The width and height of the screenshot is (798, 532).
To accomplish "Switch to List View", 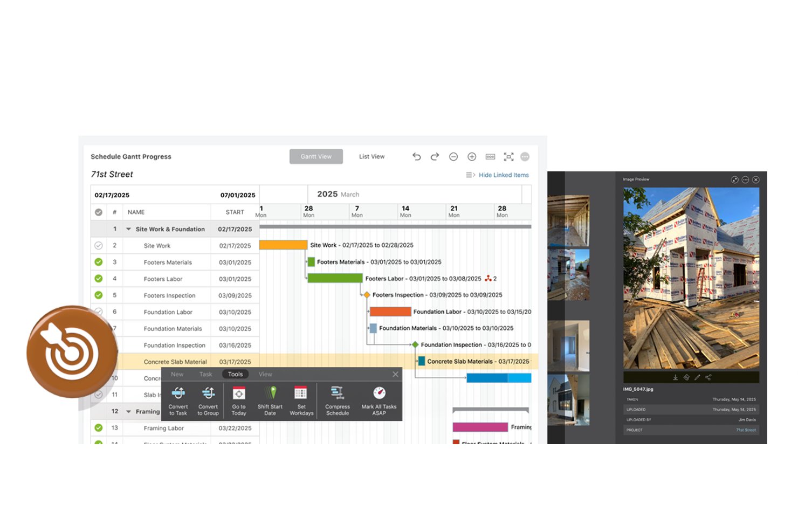I will coord(372,156).
